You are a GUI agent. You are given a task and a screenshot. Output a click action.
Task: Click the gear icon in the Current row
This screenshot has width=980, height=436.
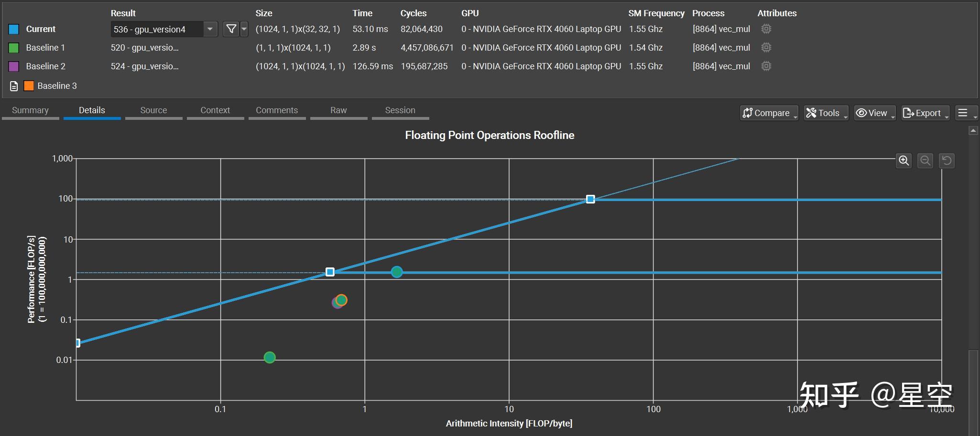(766, 29)
